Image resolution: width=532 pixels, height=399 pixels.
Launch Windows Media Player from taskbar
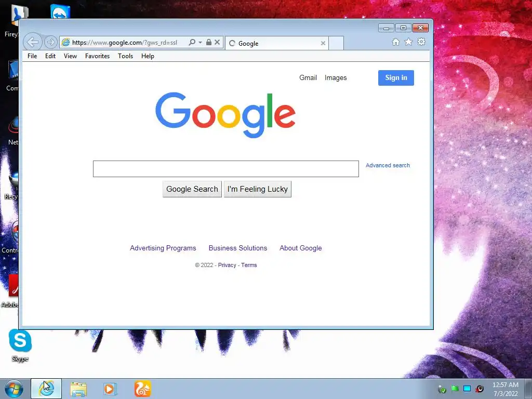(110, 389)
